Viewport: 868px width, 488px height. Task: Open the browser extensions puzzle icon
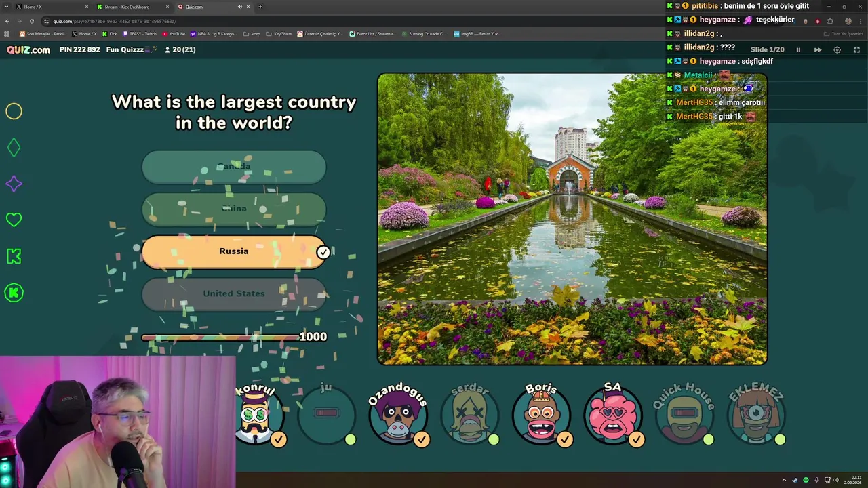830,21
